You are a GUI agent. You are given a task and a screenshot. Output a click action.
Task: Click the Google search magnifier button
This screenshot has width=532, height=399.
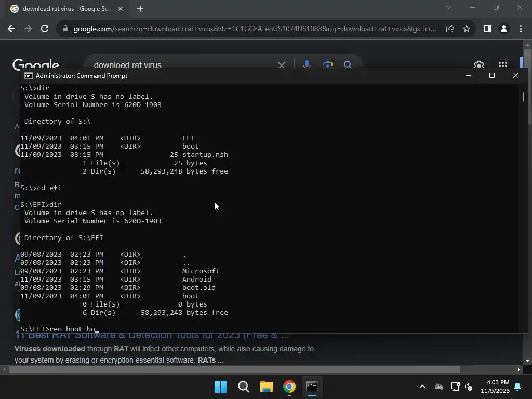348,64
